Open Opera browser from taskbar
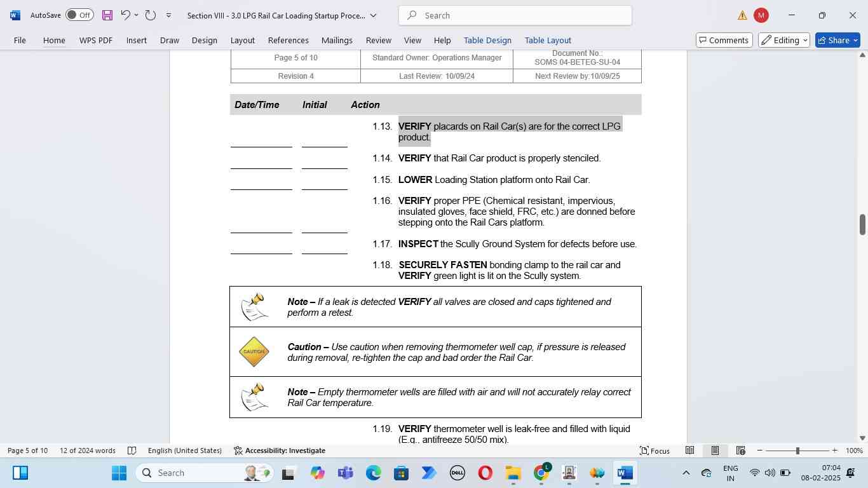Image resolution: width=868 pixels, height=488 pixels. [x=485, y=473]
